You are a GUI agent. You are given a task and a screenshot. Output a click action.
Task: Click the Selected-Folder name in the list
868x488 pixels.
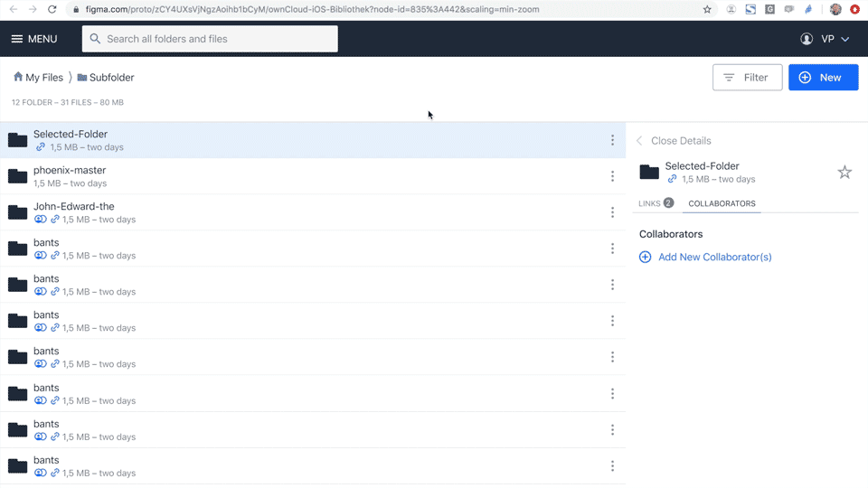pyautogui.click(x=71, y=134)
